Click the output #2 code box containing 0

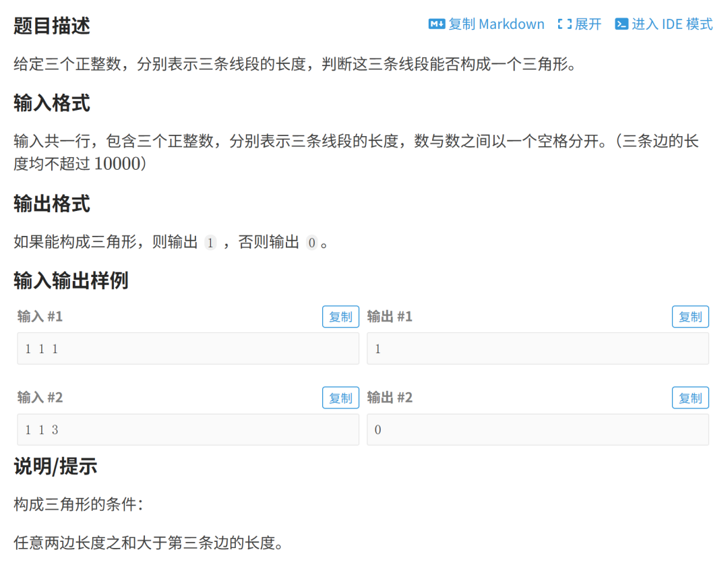click(538, 430)
